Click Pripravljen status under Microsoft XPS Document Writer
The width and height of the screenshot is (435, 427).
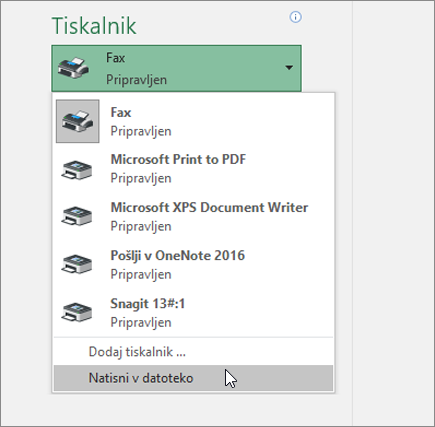pyautogui.click(x=141, y=226)
